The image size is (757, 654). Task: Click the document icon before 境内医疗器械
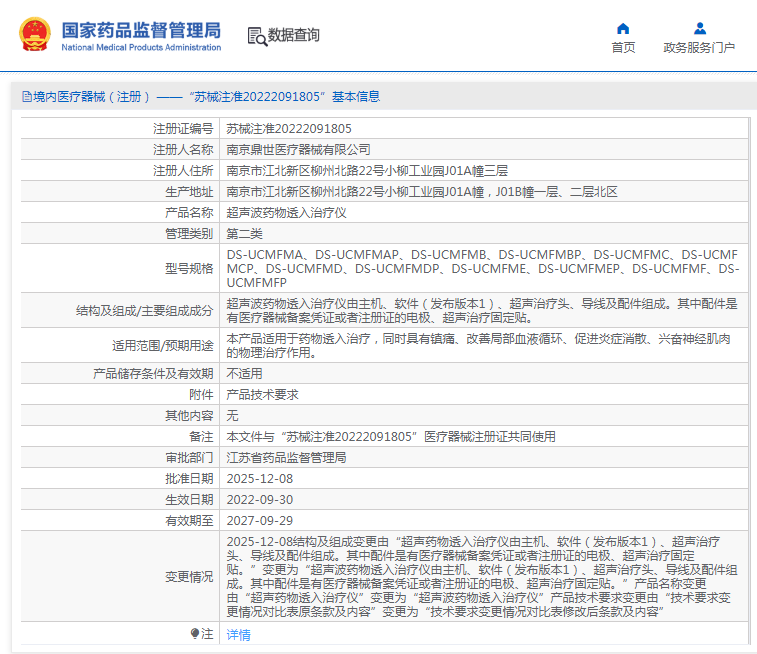[26, 97]
